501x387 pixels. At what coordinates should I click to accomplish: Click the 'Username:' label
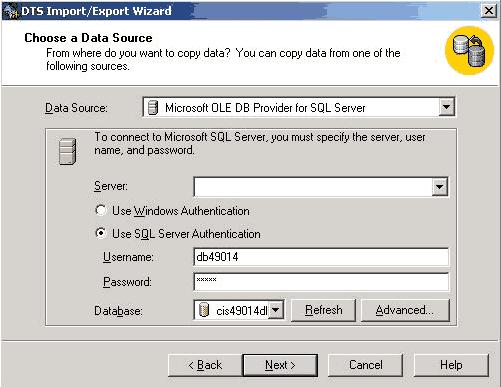[128, 257]
